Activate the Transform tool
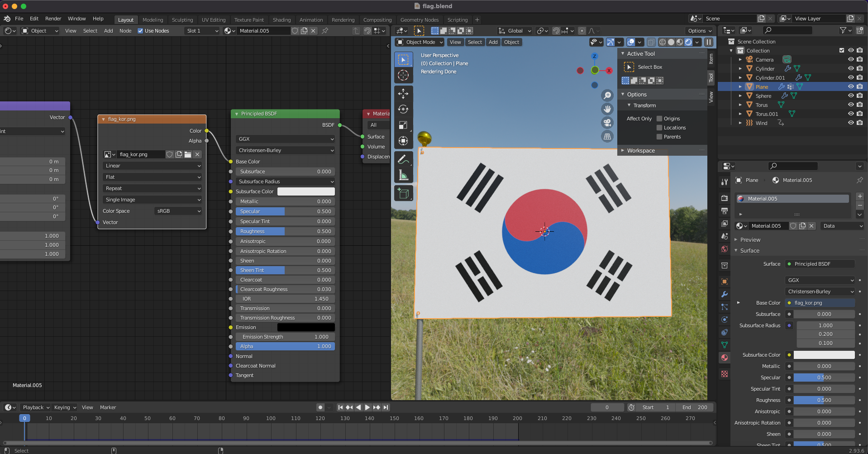Image resolution: width=868 pixels, height=454 pixels. click(403, 141)
